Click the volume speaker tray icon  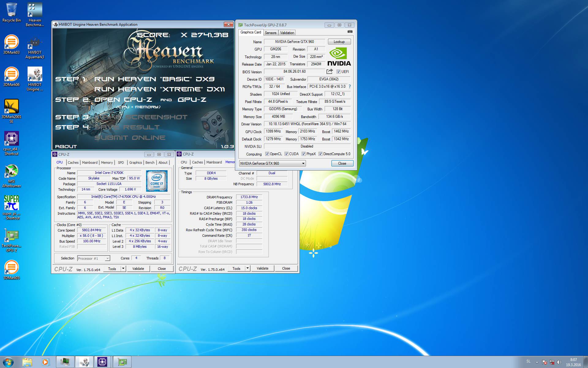[559, 362]
